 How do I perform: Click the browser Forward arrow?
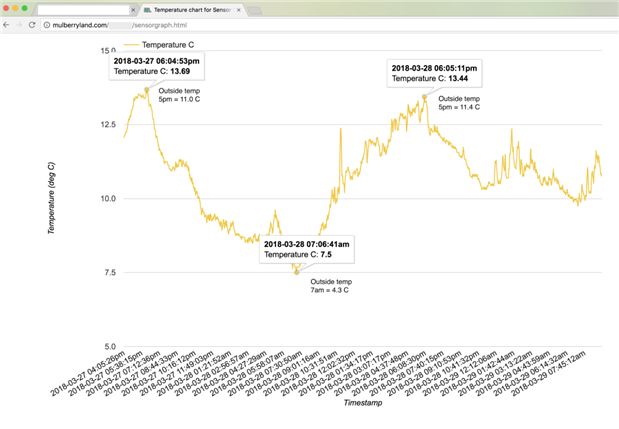(x=19, y=24)
